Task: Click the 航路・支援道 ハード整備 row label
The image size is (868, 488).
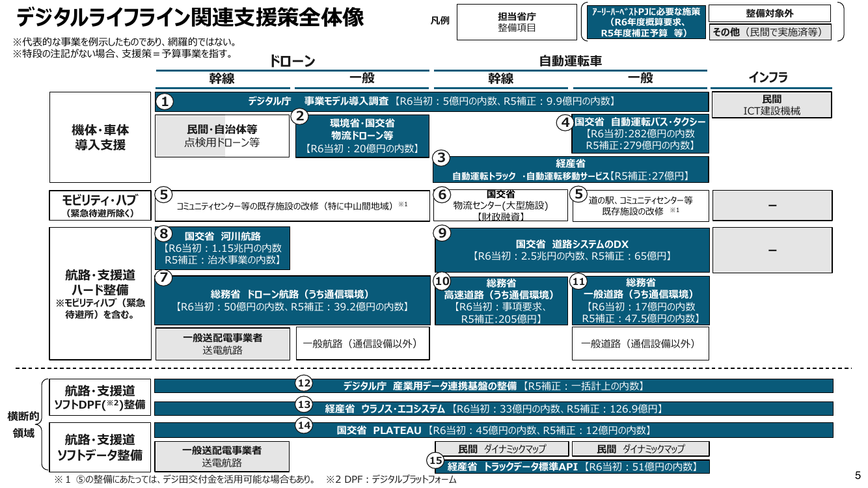Action: click(x=100, y=293)
